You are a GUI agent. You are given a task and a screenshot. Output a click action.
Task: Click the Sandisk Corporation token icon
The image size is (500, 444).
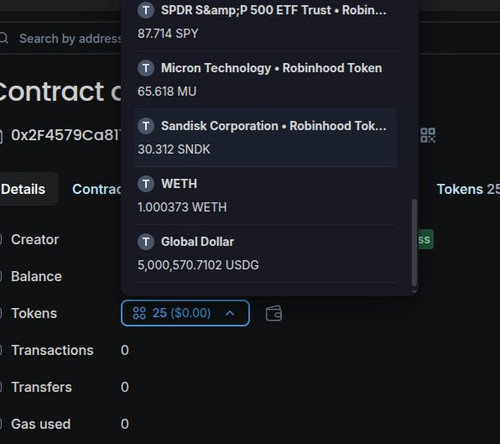pos(146,126)
